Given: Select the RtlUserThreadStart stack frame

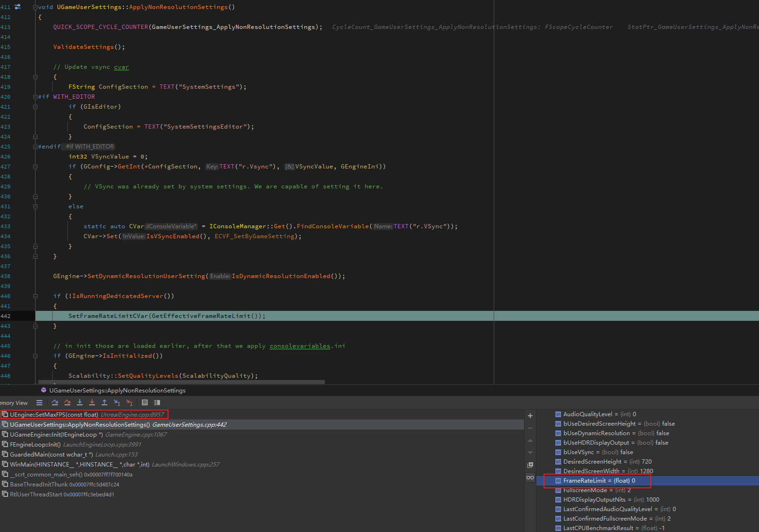Looking at the screenshot, I should coord(262,495).
